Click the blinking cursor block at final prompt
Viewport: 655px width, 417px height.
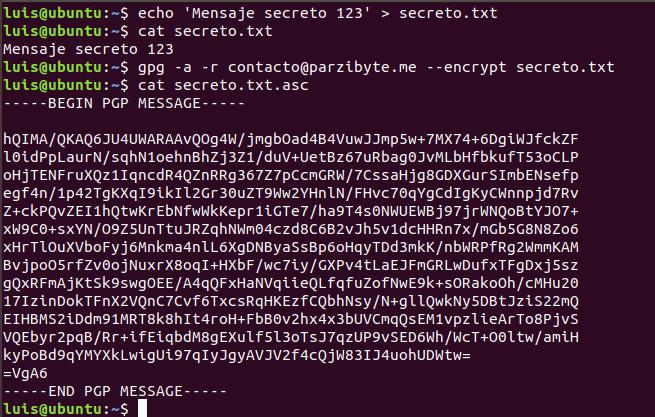142,409
